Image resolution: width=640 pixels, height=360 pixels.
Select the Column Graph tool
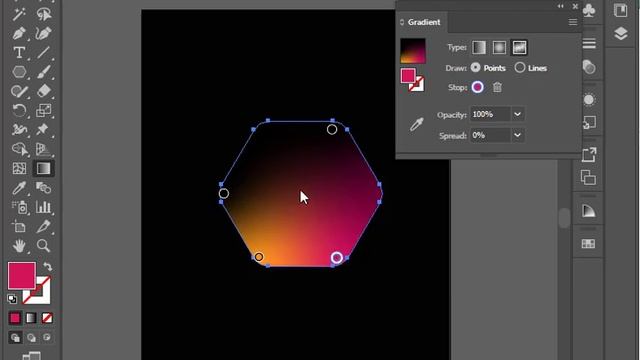(x=43, y=207)
